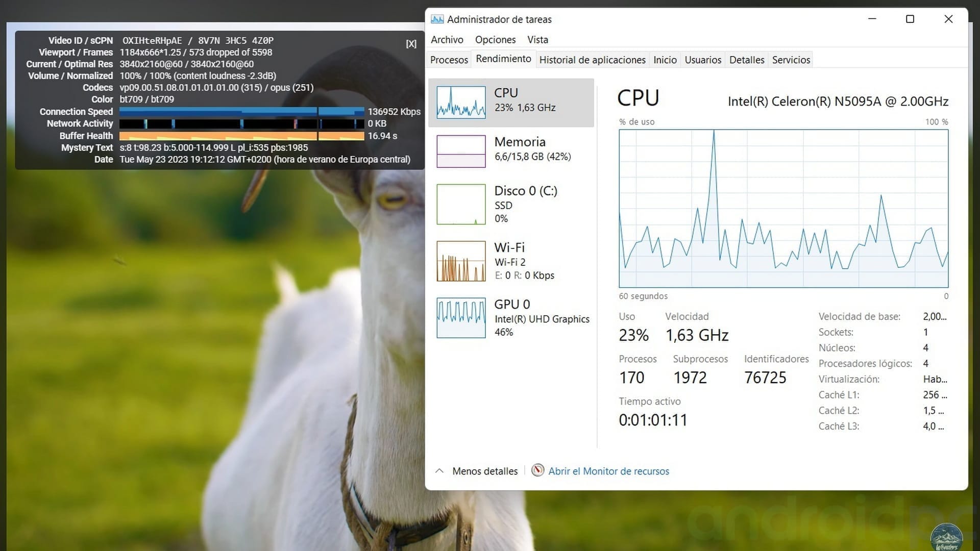Collapse view with Menos detalles chevron
This screenshot has width=980, height=551.
(x=439, y=471)
